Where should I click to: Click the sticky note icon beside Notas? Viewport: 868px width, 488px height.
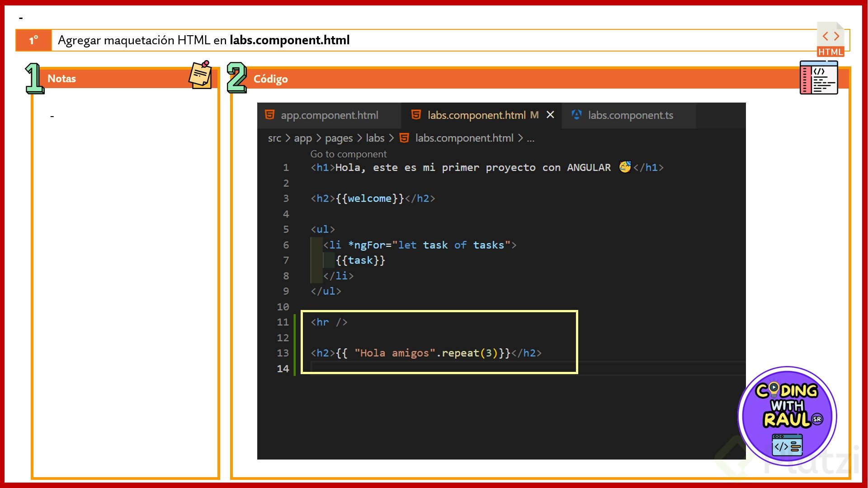tap(200, 75)
